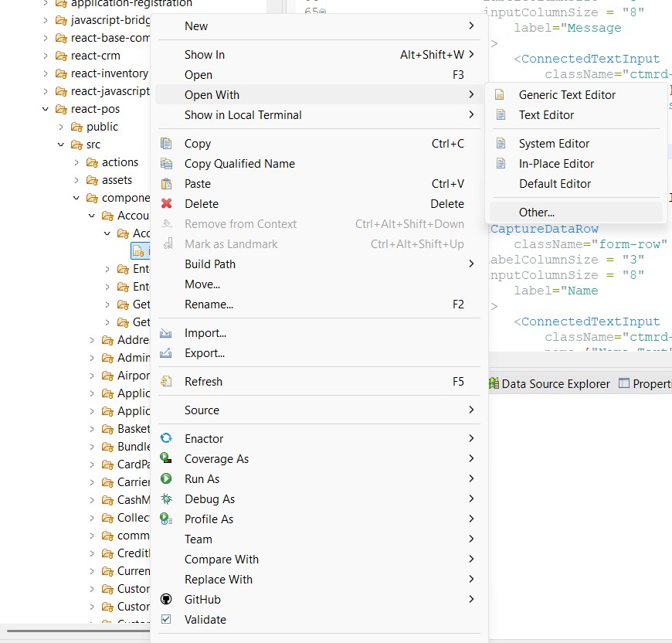
Task: Expand the actions folder node
Action: 76,162
